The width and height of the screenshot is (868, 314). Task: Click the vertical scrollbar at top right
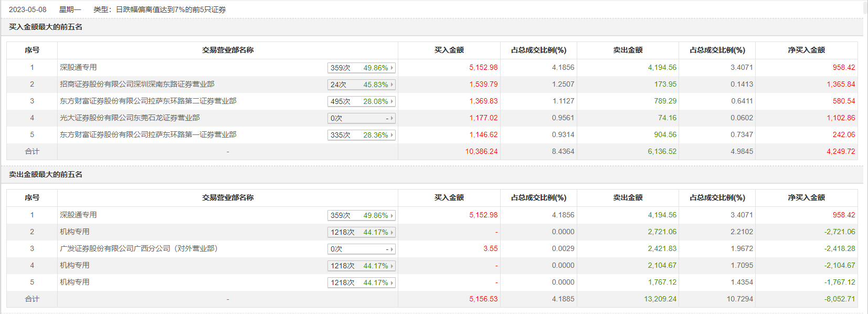(x=865, y=8)
